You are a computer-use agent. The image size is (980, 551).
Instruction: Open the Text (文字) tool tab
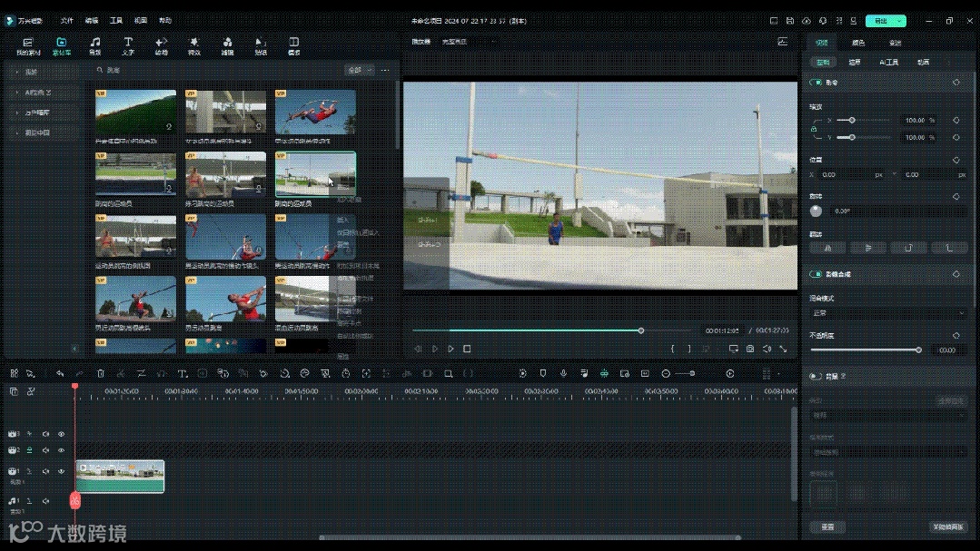click(128, 45)
